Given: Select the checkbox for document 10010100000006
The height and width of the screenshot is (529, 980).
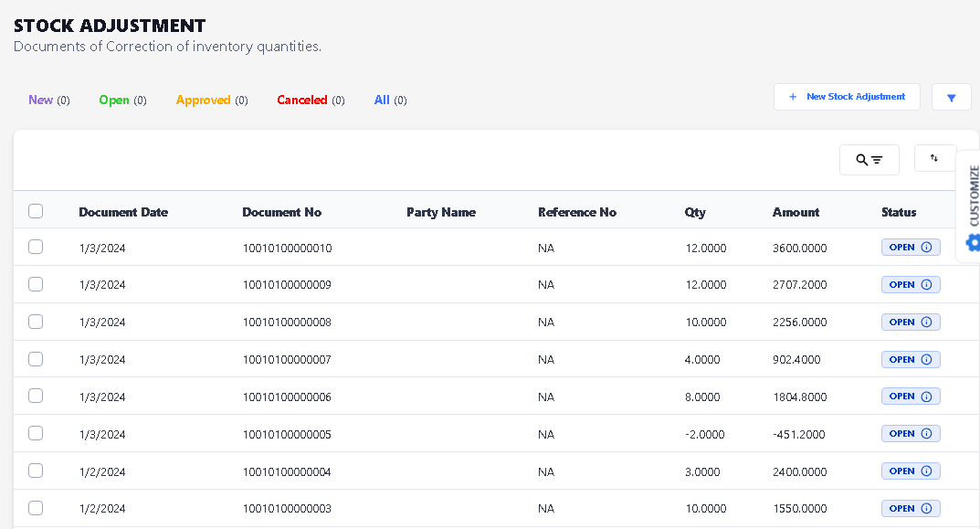Looking at the screenshot, I should pos(36,396).
